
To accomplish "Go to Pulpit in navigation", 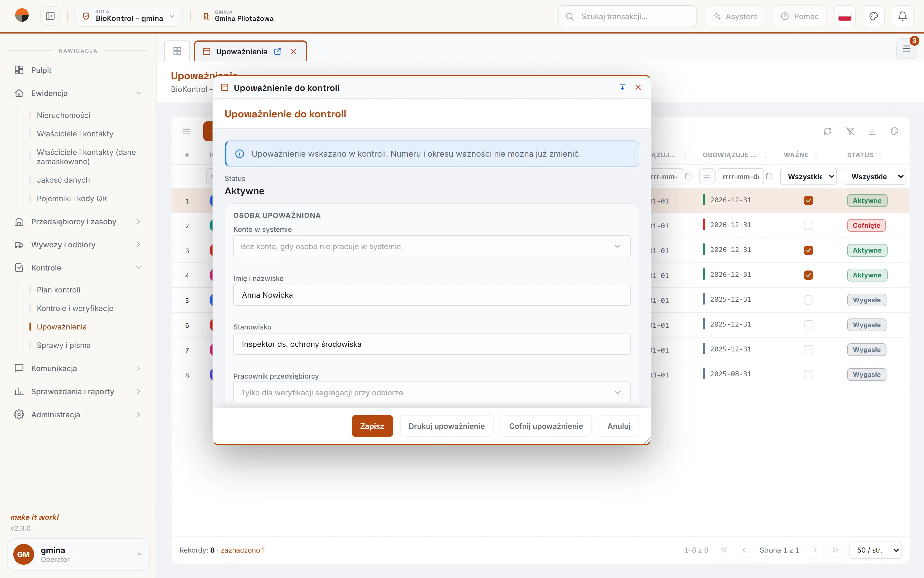I will pyautogui.click(x=41, y=70).
